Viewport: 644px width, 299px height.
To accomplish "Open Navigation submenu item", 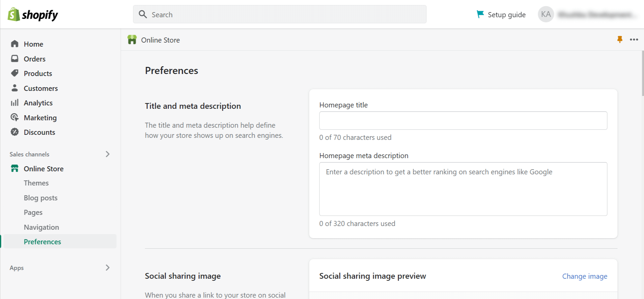I will [x=41, y=227].
